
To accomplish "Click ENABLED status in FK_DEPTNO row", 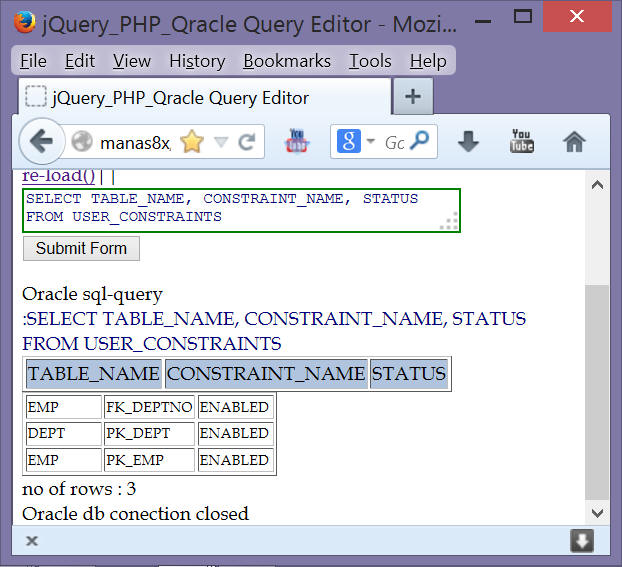I will click(235, 407).
